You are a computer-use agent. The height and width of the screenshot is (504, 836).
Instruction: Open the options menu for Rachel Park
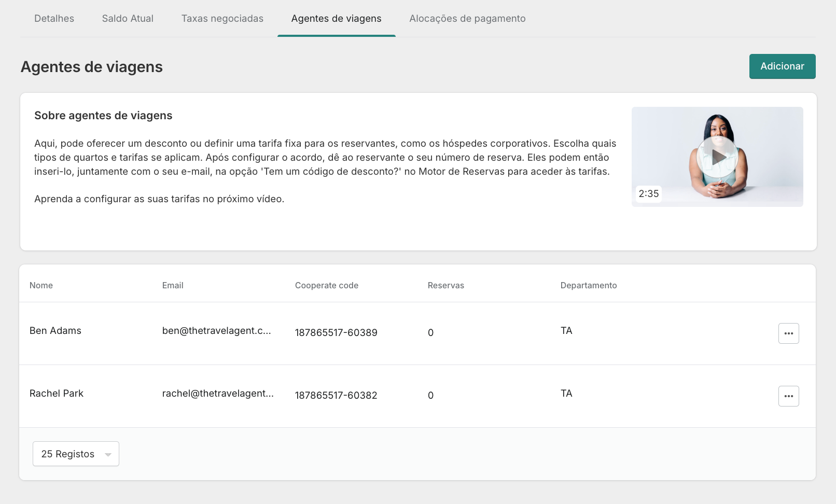(788, 396)
